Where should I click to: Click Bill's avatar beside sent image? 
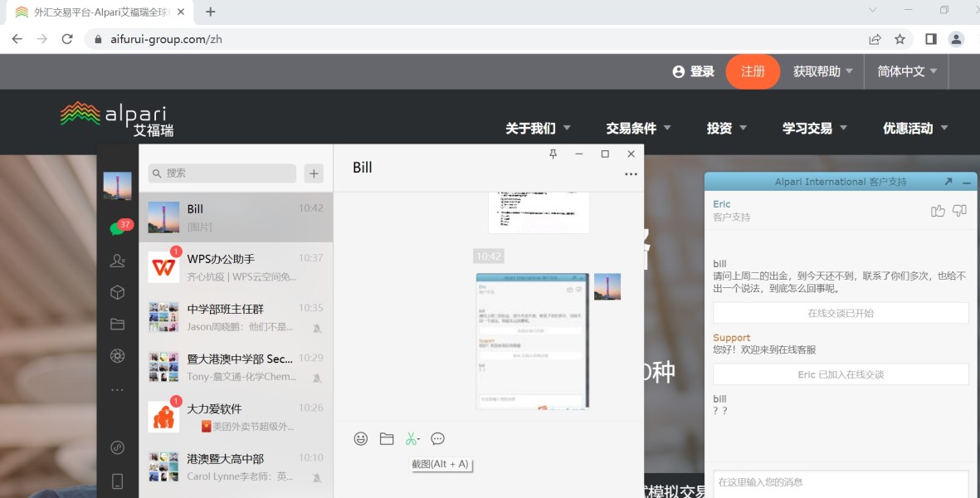[x=607, y=287]
